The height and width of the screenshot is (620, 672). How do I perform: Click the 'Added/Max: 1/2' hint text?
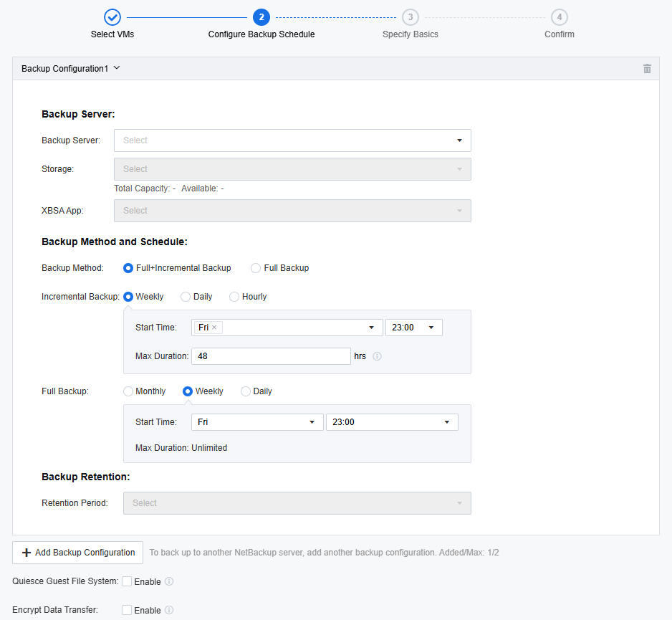[469, 553]
